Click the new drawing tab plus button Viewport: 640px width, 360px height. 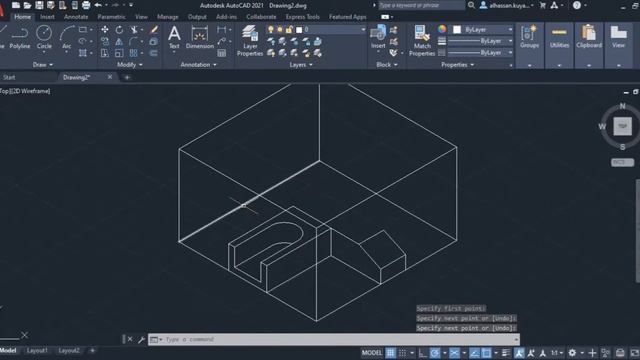click(127, 77)
